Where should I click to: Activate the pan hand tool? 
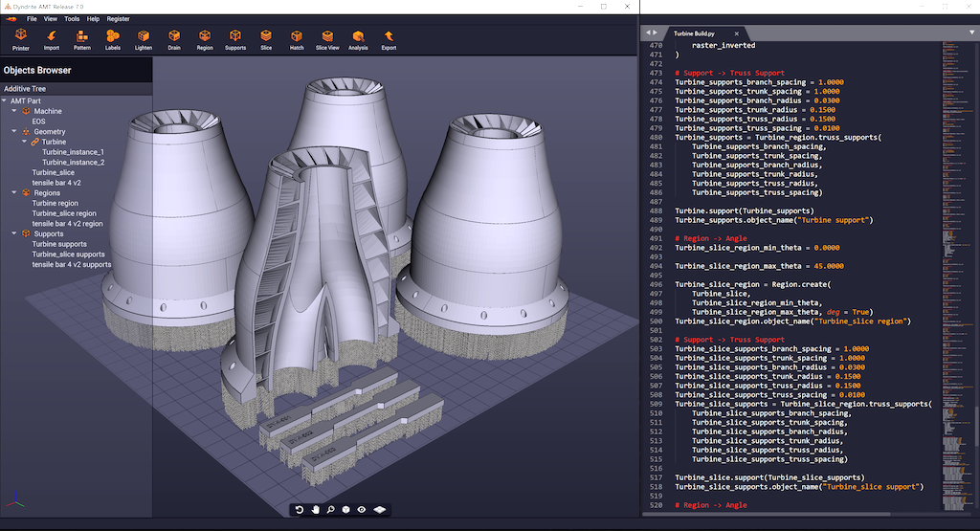315,510
